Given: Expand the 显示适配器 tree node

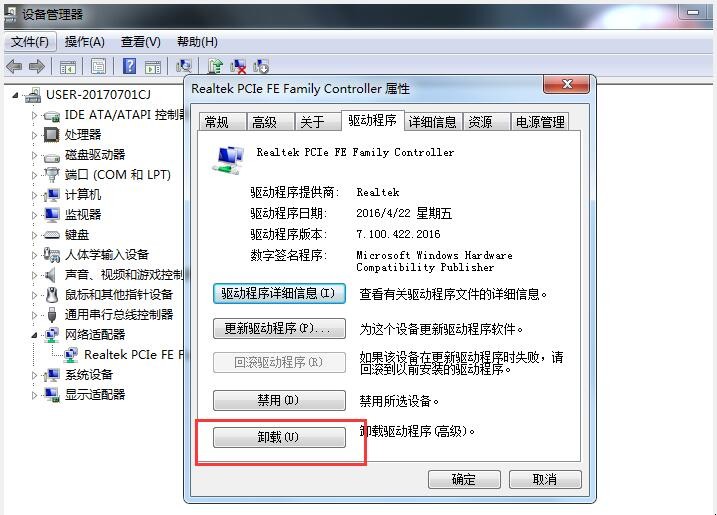Looking at the screenshot, I should tap(34, 395).
